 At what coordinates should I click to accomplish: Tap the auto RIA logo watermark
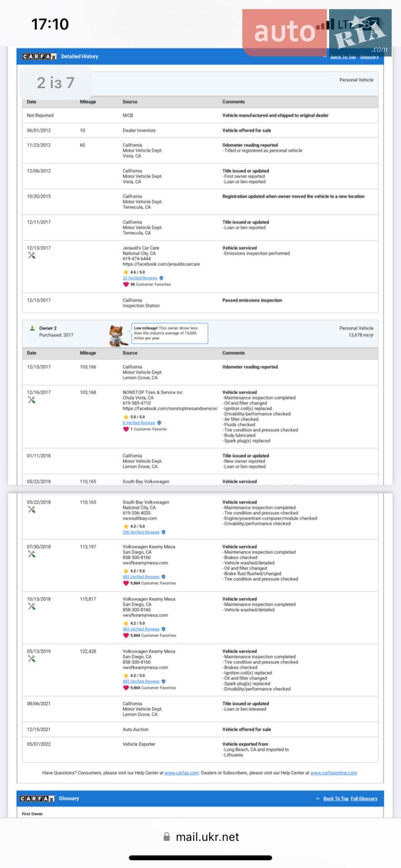(x=317, y=32)
